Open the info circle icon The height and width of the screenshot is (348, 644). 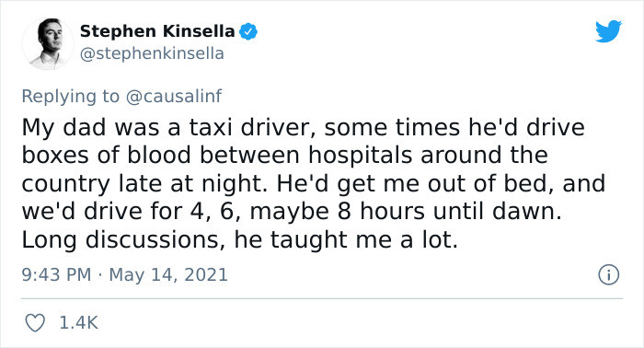[x=608, y=275]
